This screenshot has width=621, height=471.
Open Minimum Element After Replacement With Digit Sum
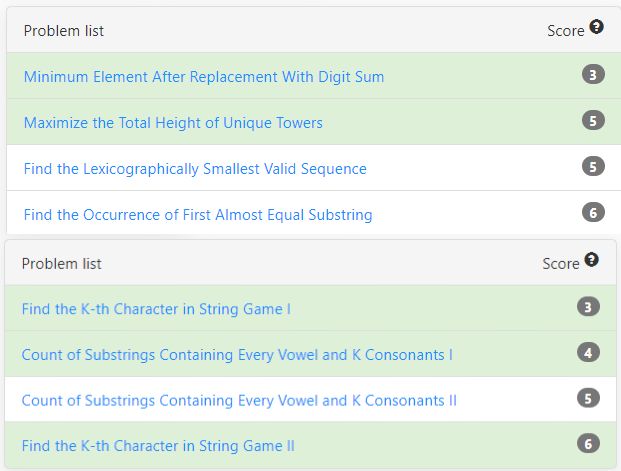point(204,76)
